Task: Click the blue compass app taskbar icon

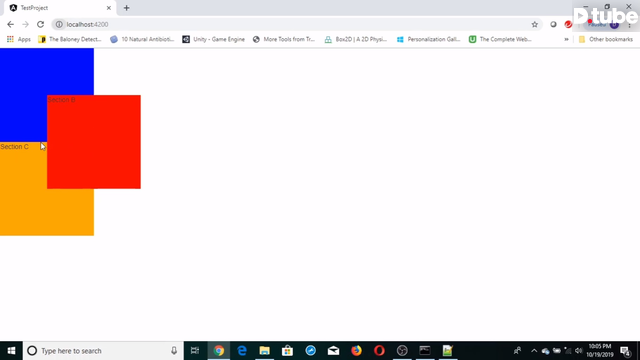Action: (311, 351)
